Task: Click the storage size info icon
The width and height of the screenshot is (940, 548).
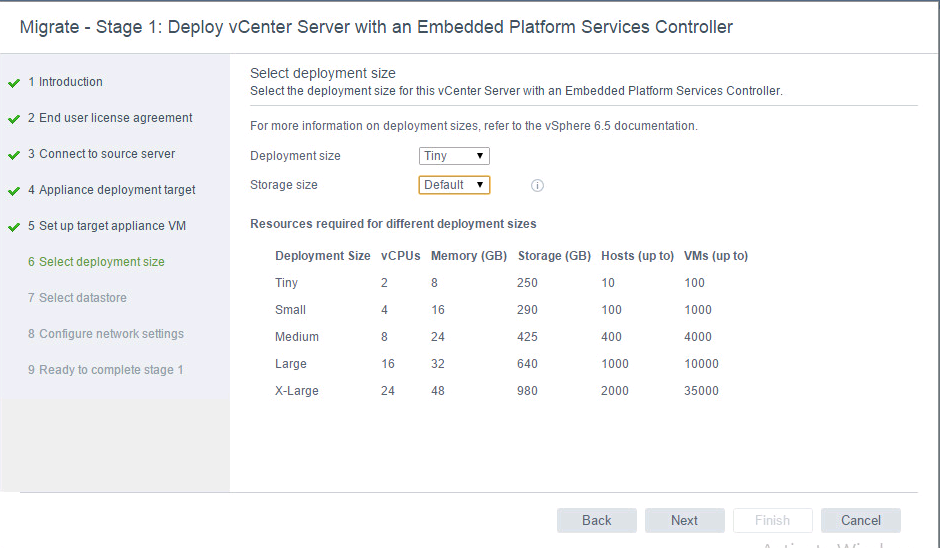Action: click(537, 185)
